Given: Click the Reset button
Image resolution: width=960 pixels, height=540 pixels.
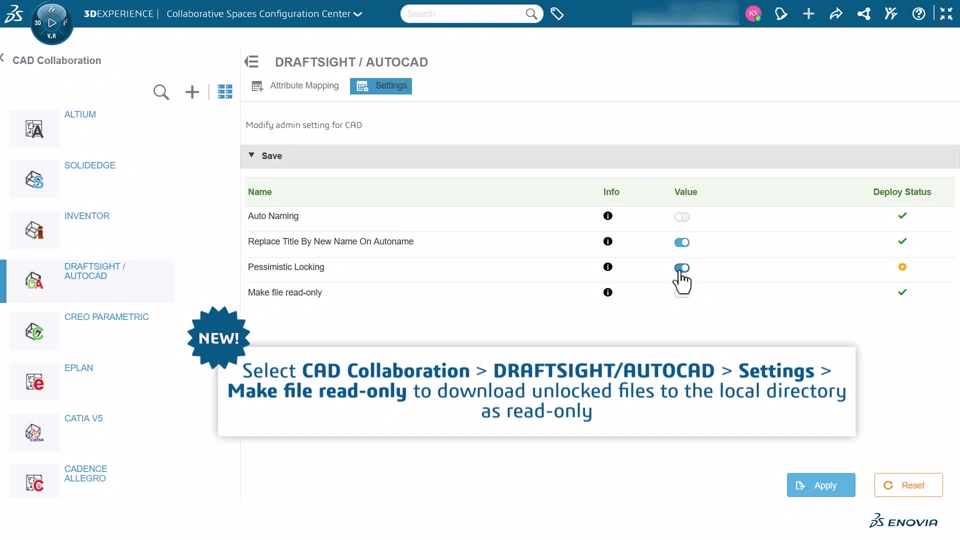Looking at the screenshot, I should (909, 485).
